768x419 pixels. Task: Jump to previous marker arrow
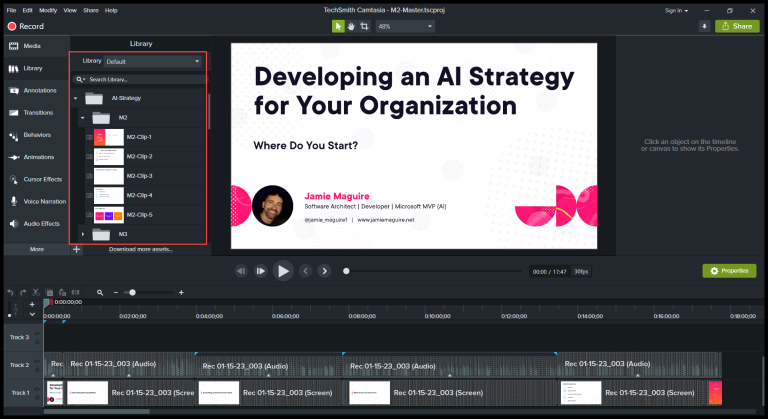click(x=306, y=271)
